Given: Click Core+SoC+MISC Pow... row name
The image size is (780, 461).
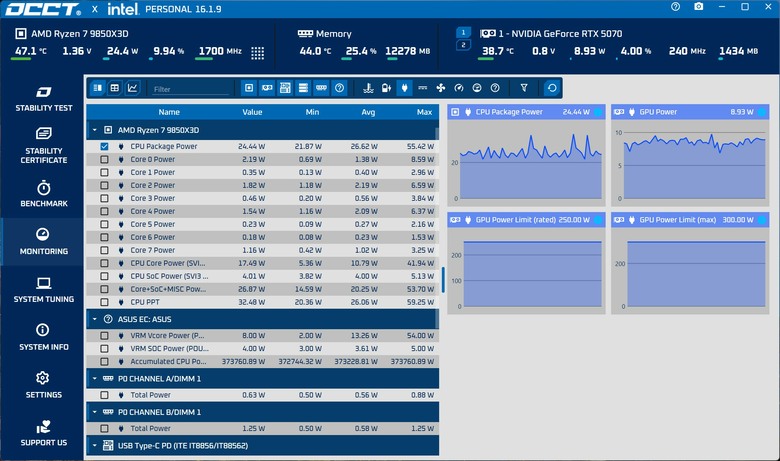Looking at the screenshot, I should (168, 289).
